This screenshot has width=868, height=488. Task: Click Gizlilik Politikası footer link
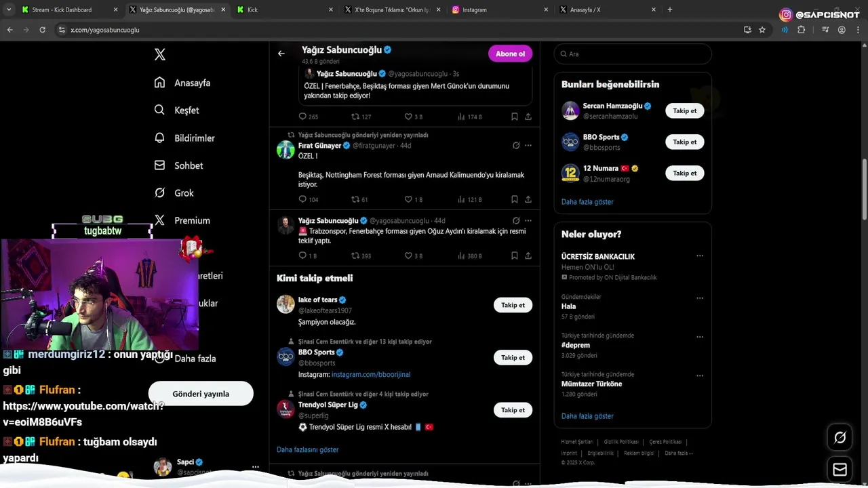621,442
